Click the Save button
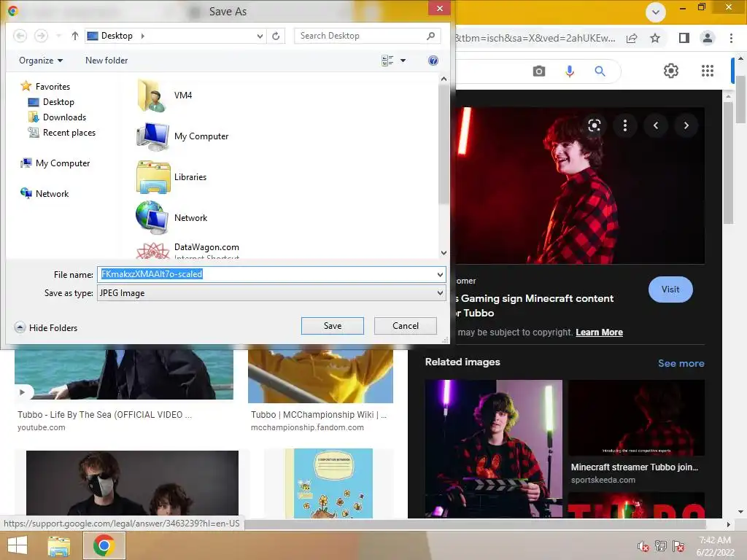Screen dimensions: 747x560 333,326
